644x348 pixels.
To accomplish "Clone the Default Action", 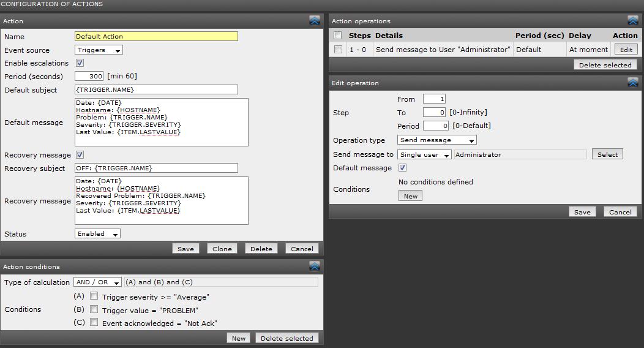I will point(222,249).
